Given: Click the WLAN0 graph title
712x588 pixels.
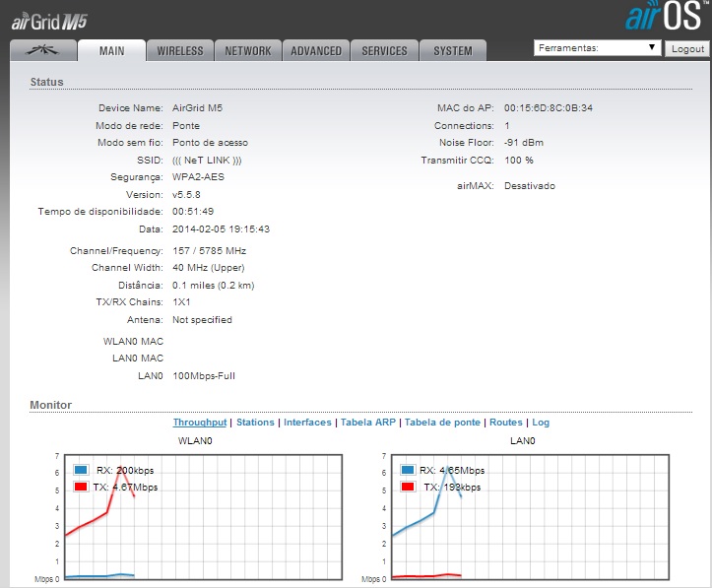Looking at the screenshot, I should pyautogui.click(x=195, y=441).
